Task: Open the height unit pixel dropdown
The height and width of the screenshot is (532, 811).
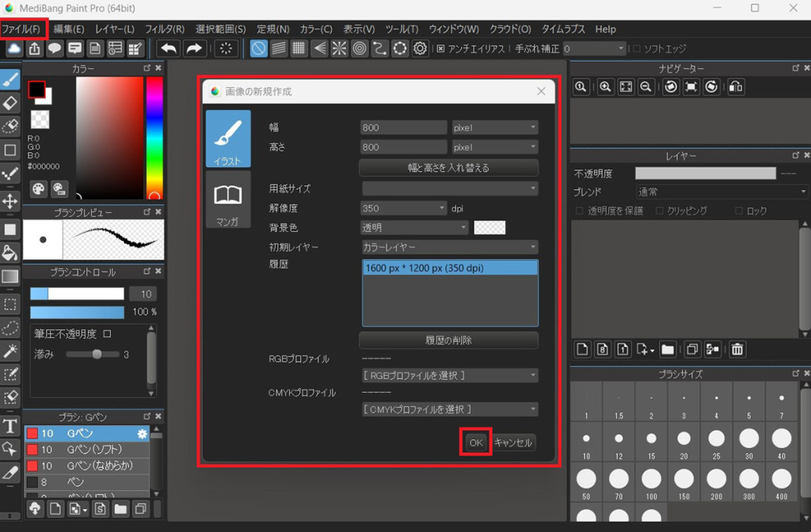Action: [495, 147]
